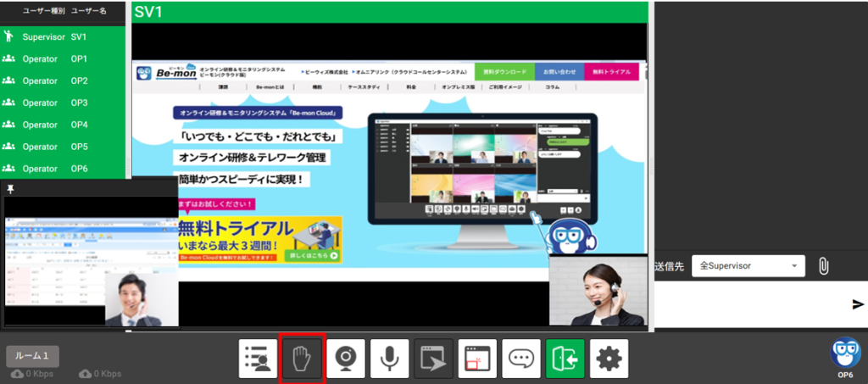Toggle the pin on the small video window
Viewport: 868px width, 384px height.
click(x=11, y=188)
